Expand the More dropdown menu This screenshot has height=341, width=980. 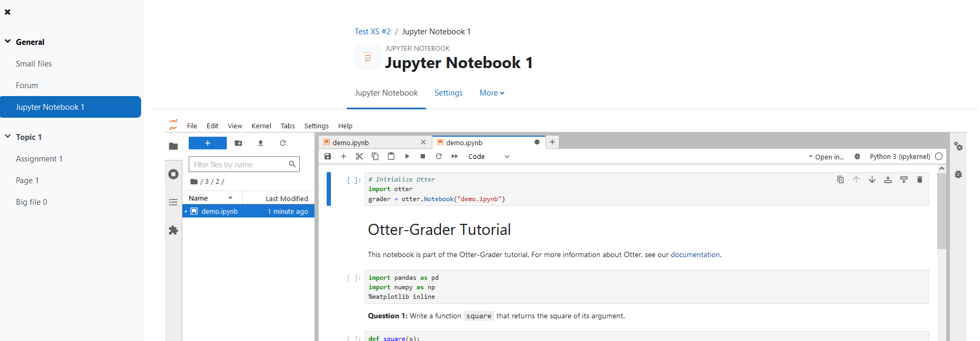pyautogui.click(x=492, y=93)
